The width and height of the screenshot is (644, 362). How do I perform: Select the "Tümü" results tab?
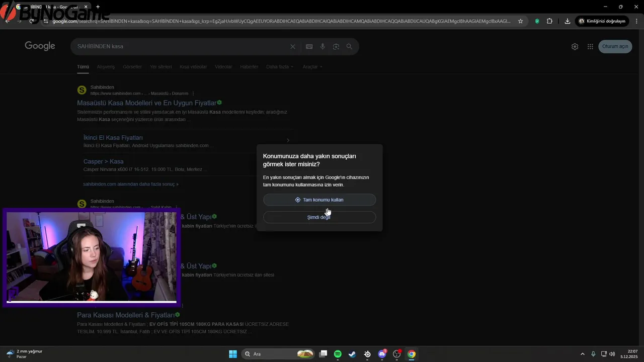83,67
